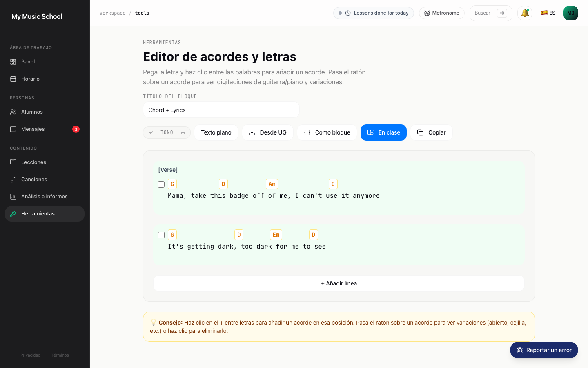Click + Añadir línea
Image resolution: width=588 pixels, height=368 pixels.
(x=339, y=283)
